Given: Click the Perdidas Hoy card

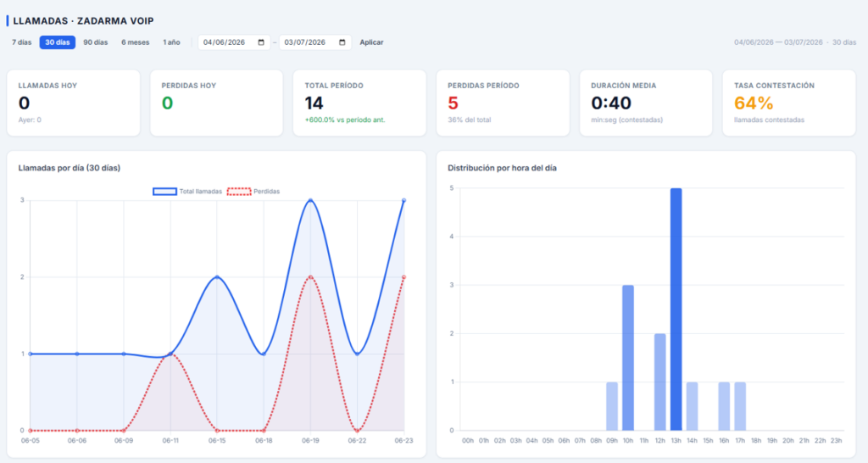Looking at the screenshot, I should pos(216,103).
